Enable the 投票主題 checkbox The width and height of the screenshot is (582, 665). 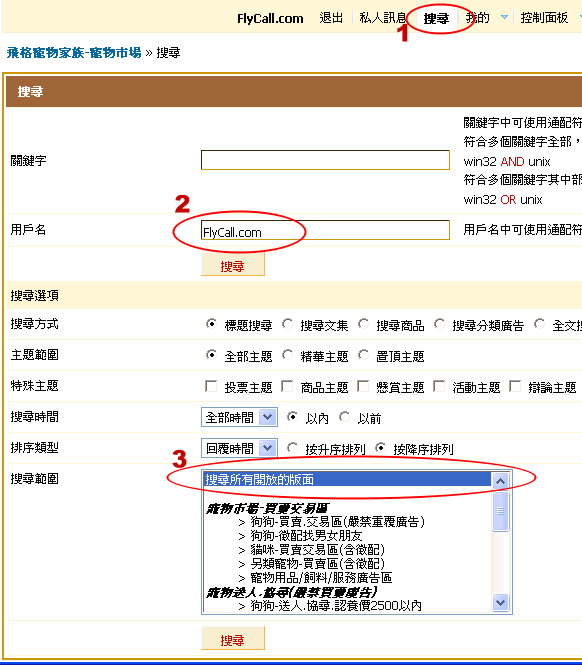211,386
